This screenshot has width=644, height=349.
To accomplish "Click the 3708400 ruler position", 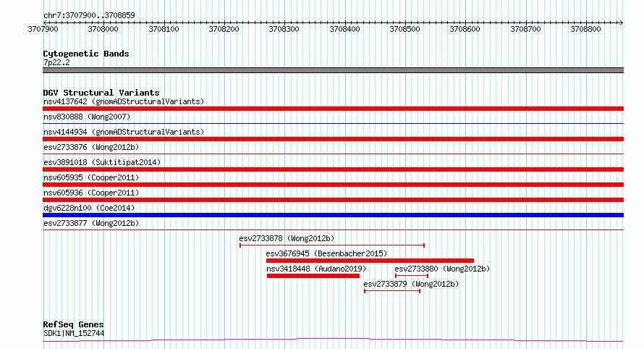I will tap(344, 29).
